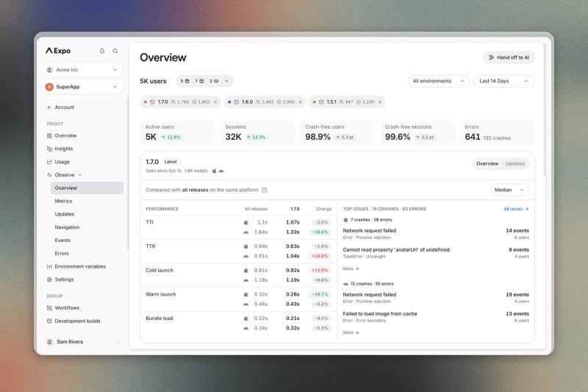Open Updates under Observe
Image resolution: width=588 pixels, height=392 pixels.
(65, 214)
